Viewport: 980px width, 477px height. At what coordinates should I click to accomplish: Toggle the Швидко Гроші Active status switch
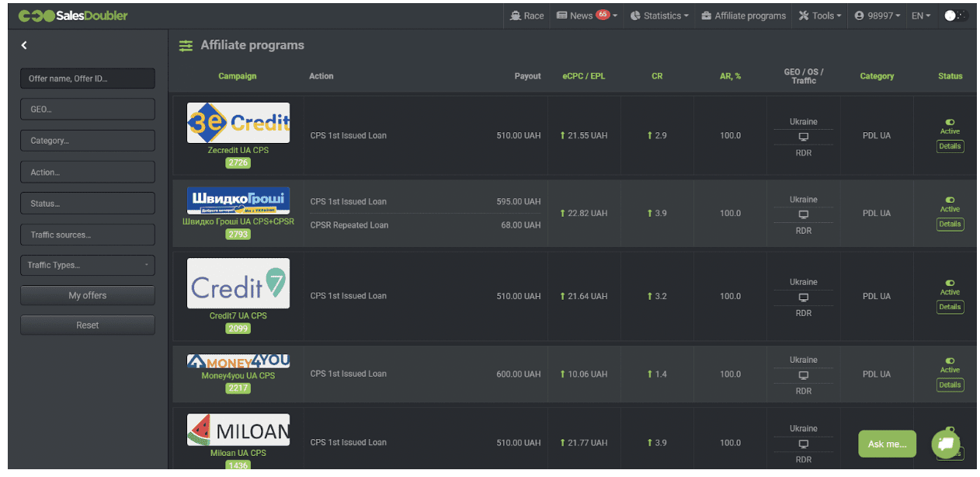pyautogui.click(x=950, y=200)
